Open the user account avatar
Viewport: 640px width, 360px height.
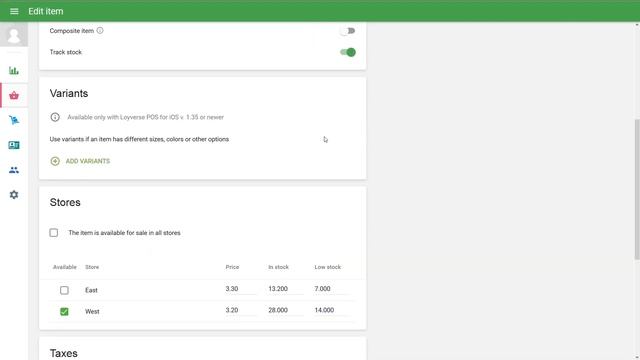(14, 35)
